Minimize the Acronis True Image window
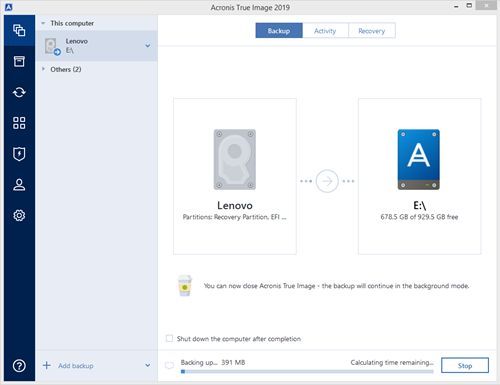The image size is (500, 385). (x=456, y=6)
